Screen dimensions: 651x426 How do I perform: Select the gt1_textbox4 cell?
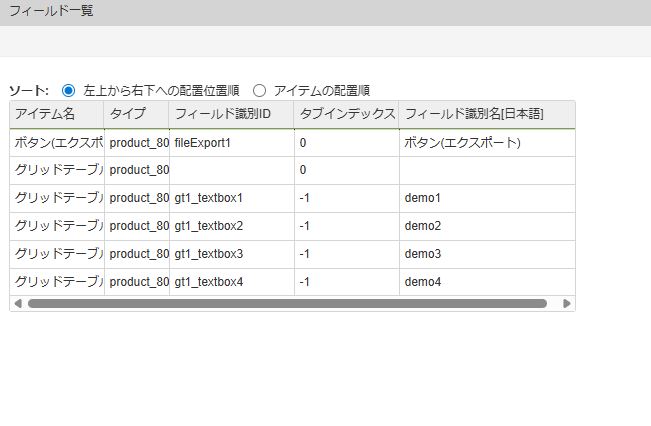point(231,282)
